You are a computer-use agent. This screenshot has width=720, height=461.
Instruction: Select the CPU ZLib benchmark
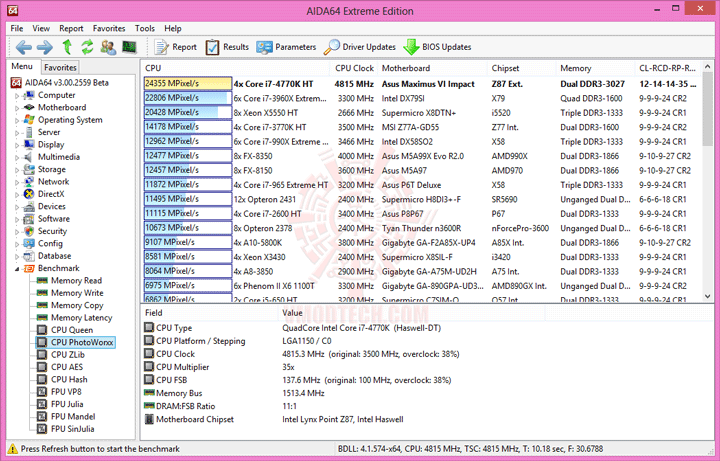coord(68,355)
